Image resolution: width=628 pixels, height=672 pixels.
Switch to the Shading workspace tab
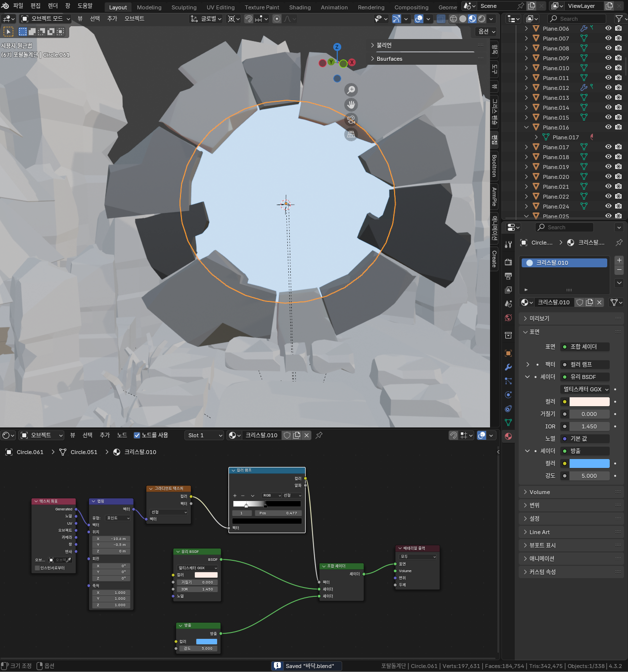(300, 7)
